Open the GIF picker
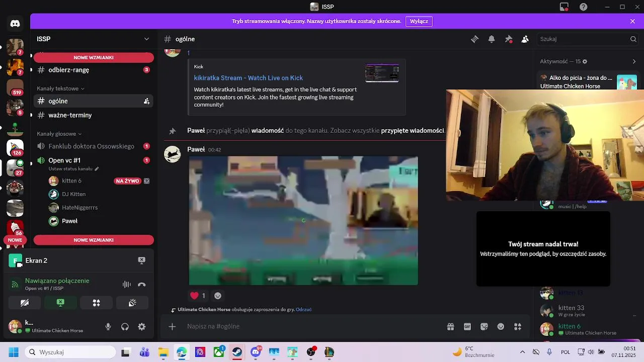644x362 pixels. 467,327
